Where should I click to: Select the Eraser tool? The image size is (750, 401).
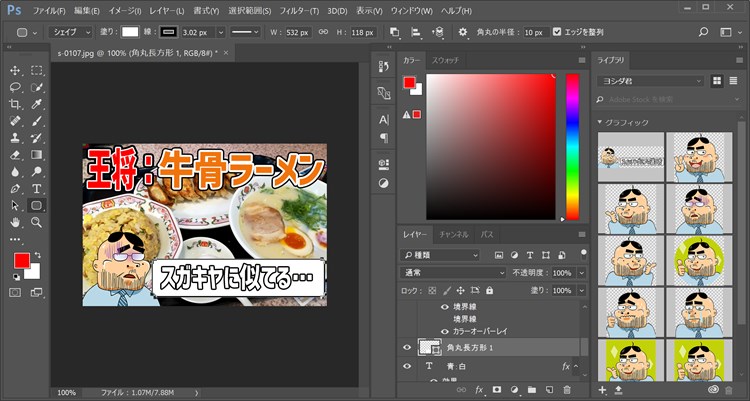coord(15,155)
